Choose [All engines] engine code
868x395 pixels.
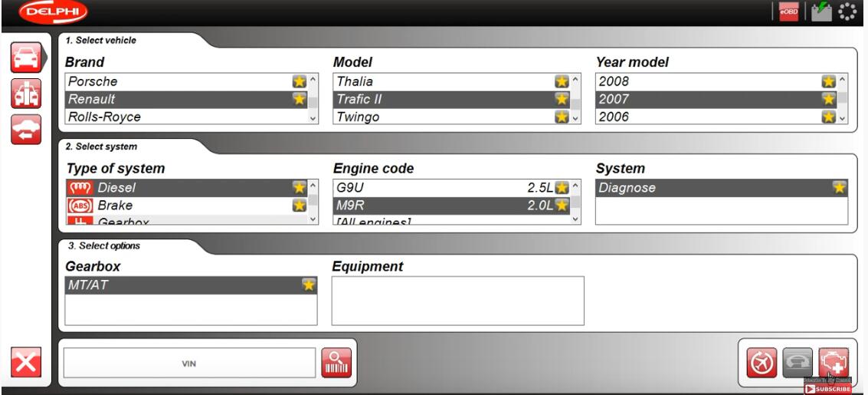coord(451,220)
